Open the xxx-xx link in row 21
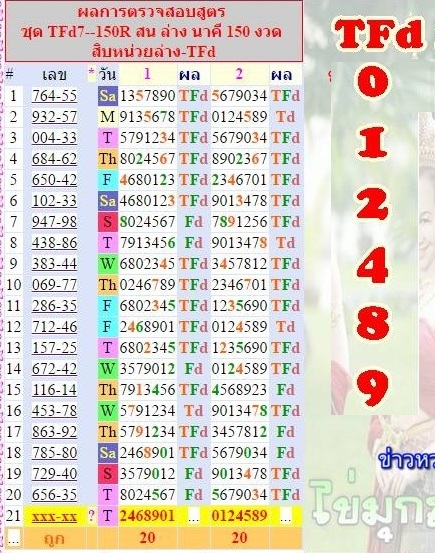 point(54,517)
